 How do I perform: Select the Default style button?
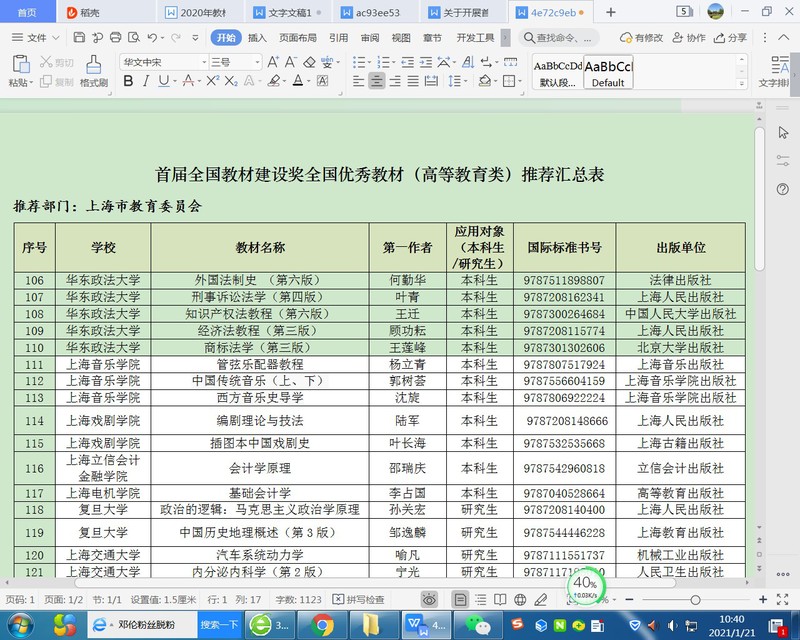click(608, 73)
